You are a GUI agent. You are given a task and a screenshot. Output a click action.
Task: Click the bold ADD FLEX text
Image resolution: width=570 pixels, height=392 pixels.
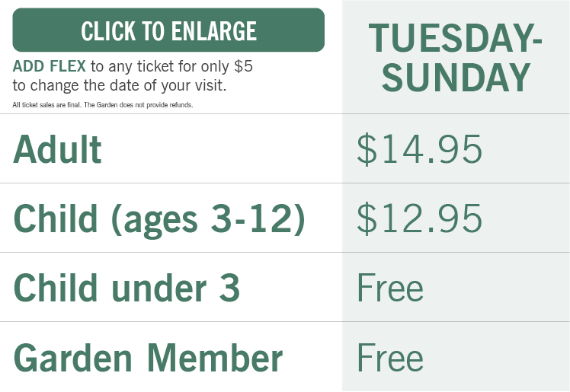(49, 67)
